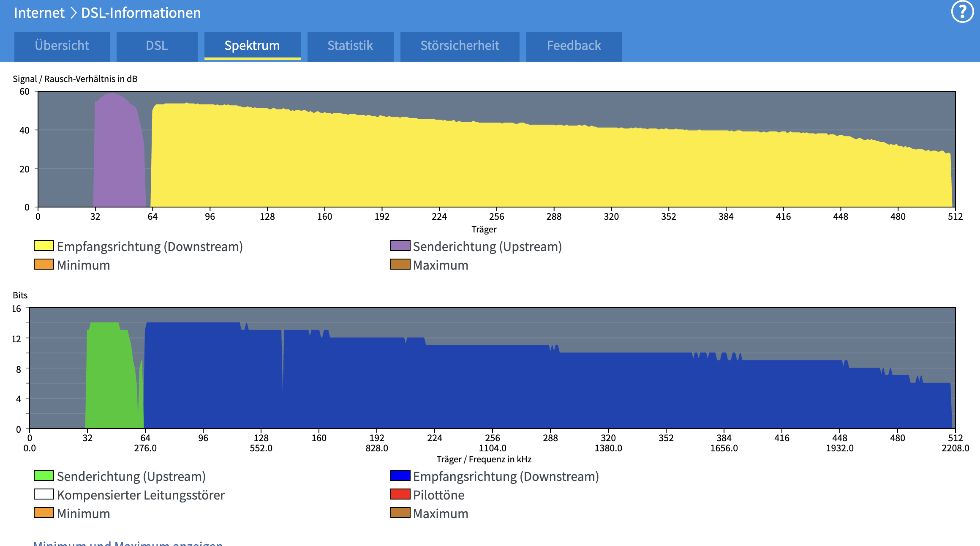980x546 pixels.
Task: Click 'Kompensierter Leitungsstörer' legend label
Action: click(141, 495)
